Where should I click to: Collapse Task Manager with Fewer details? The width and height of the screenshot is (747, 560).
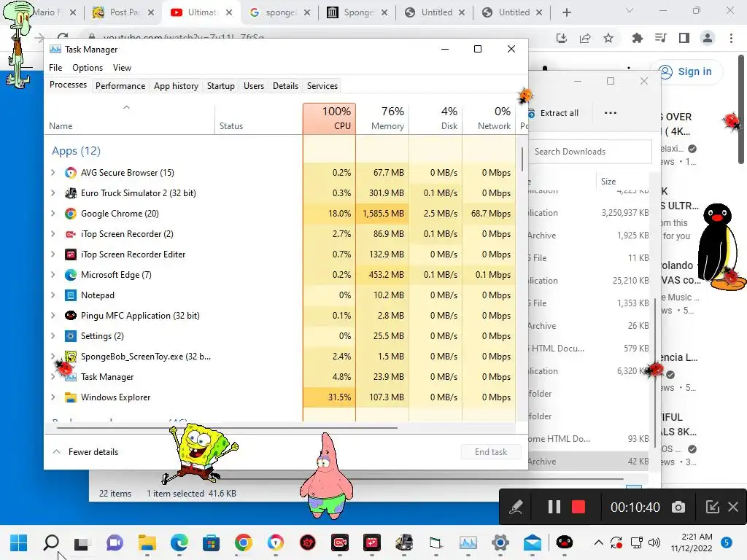point(86,452)
